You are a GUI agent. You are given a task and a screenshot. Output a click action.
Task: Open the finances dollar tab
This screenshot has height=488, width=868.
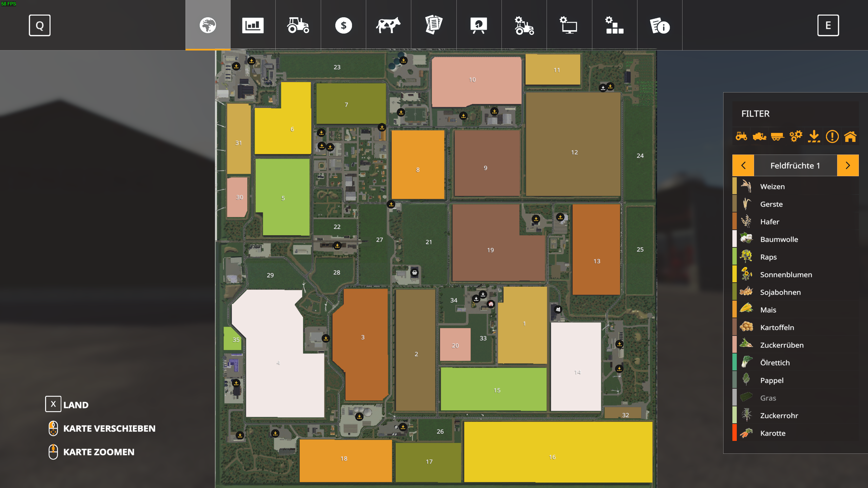pos(343,25)
